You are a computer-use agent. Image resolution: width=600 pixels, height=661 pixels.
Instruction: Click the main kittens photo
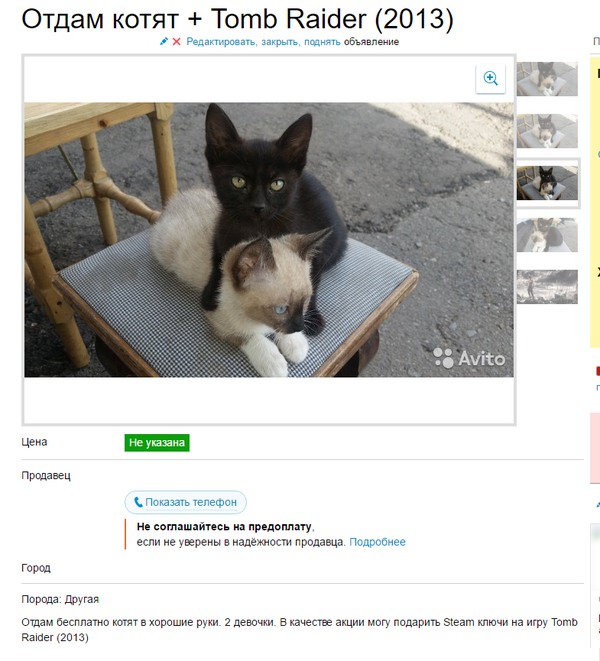[x=269, y=240]
